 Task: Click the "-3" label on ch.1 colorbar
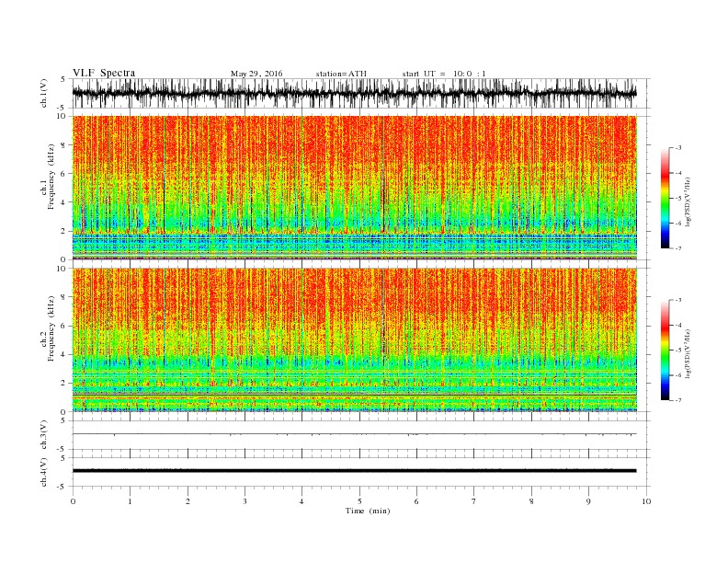(x=677, y=148)
